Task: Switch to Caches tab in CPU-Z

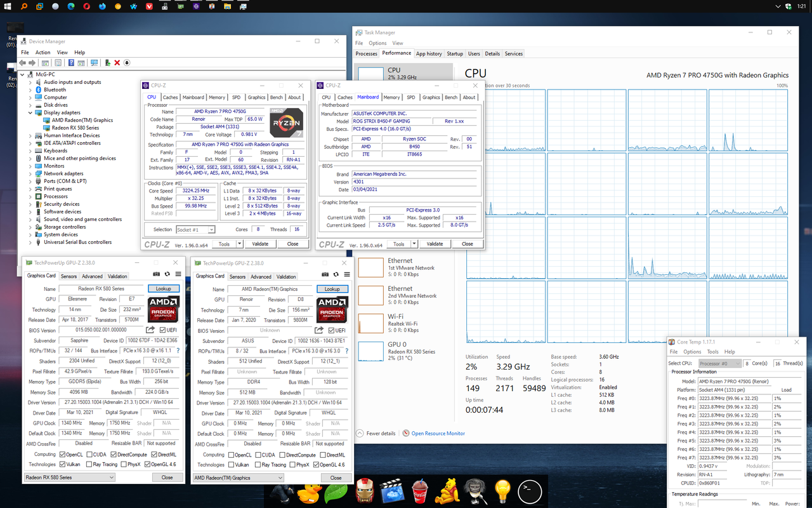Action: 170,97
